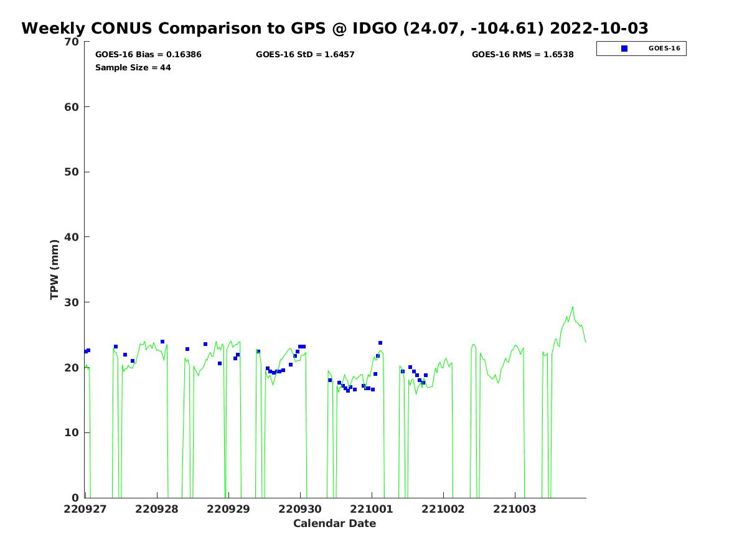Click the green line's highest peak
747x560 pixels.
click(573, 307)
